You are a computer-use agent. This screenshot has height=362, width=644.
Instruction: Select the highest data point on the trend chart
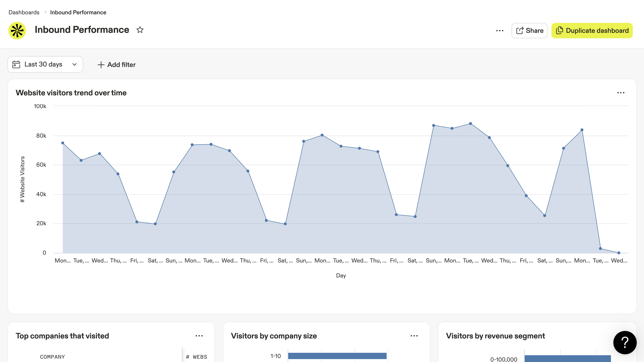pos(471,123)
